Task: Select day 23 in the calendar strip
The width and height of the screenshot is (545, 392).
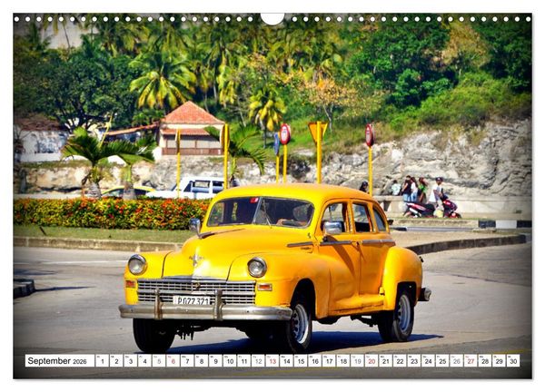Action: [x=414, y=361]
